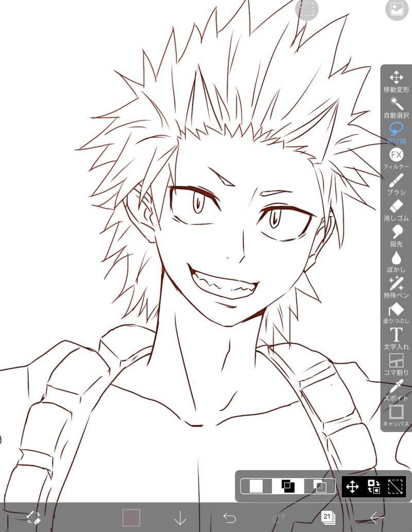
Task: Select the スポイト eyedropper tool
Action: 396,390
